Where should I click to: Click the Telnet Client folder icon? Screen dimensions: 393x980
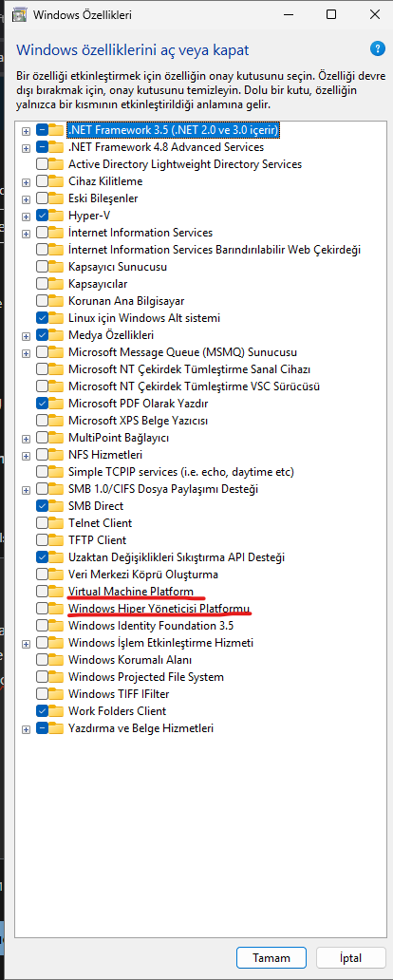point(57,522)
